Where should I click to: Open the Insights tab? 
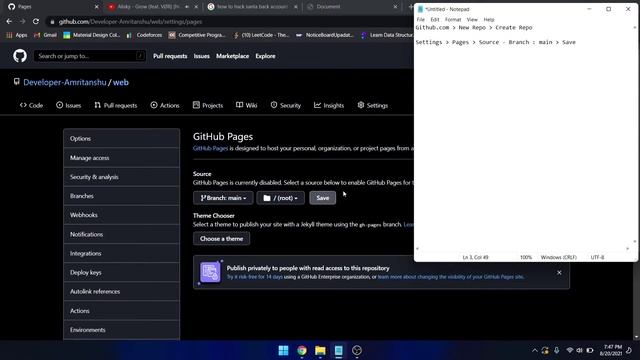(x=329, y=105)
